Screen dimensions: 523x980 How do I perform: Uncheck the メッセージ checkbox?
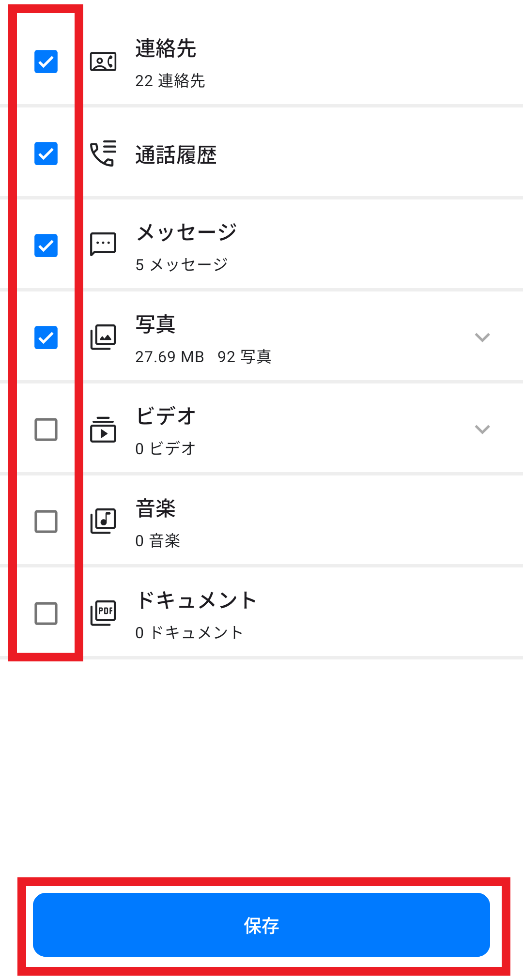[46, 245]
